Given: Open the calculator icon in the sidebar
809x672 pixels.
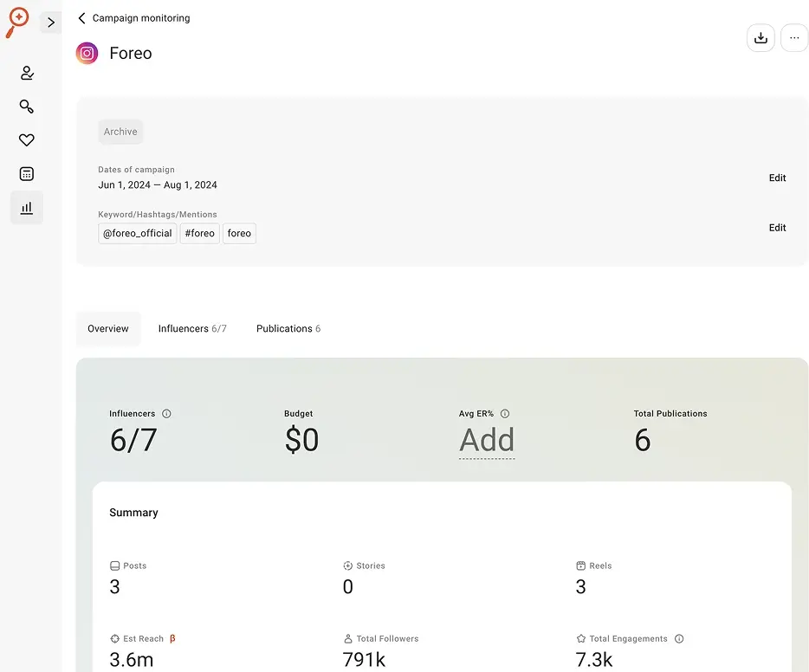Looking at the screenshot, I should click(x=26, y=173).
